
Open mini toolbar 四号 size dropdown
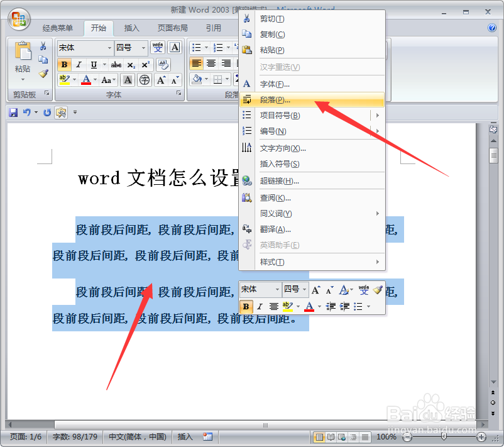(304, 289)
